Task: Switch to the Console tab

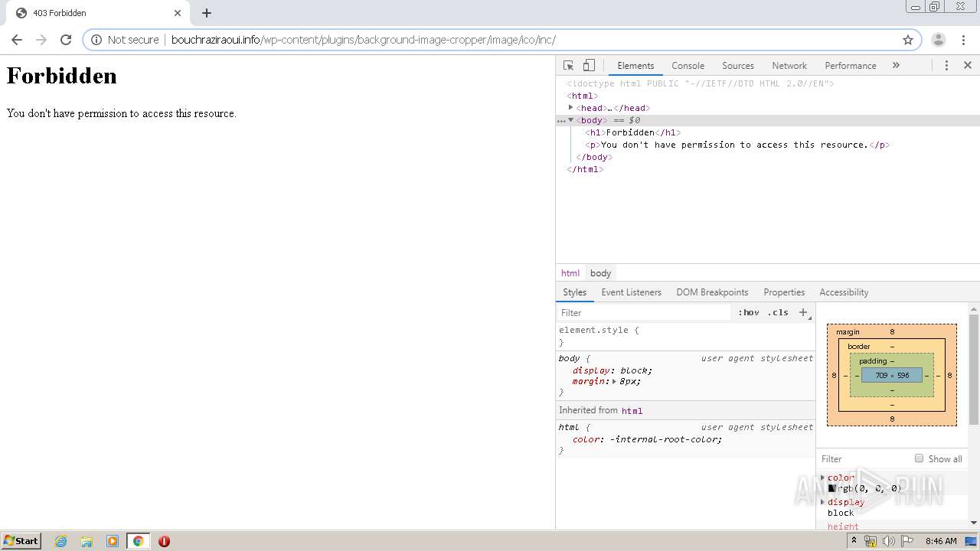Action: click(x=688, y=66)
